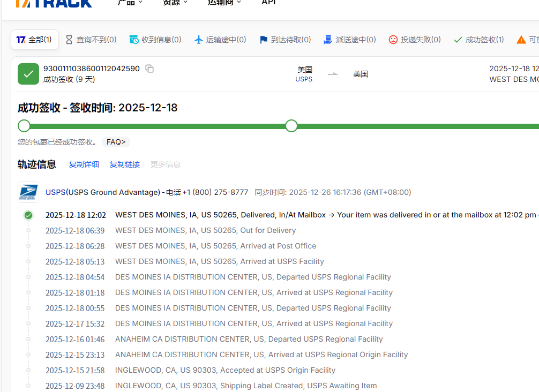Click the airplane icon for 运输途中

(198, 40)
